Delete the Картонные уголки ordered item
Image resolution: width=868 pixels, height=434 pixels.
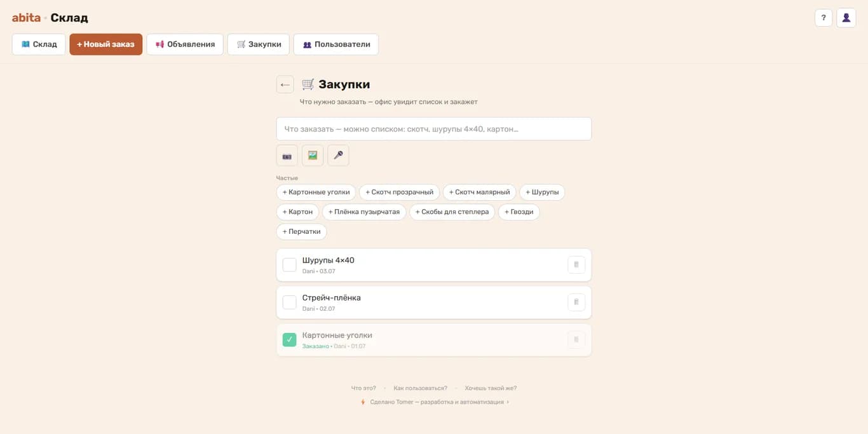pos(576,340)
